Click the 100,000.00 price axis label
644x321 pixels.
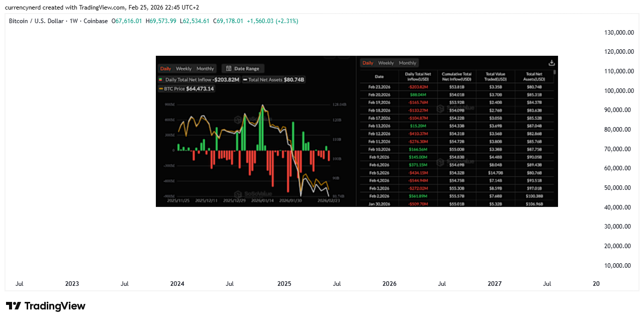click(618, 90)
